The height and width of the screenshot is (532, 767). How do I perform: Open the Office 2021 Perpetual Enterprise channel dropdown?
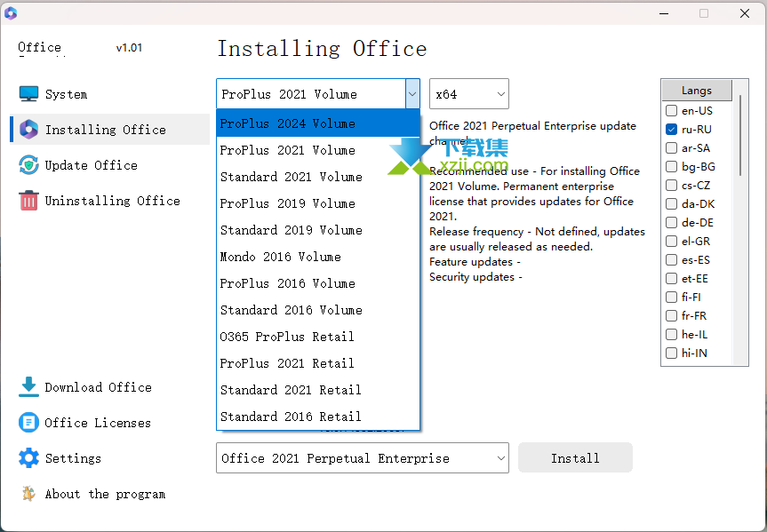point(363,457)
